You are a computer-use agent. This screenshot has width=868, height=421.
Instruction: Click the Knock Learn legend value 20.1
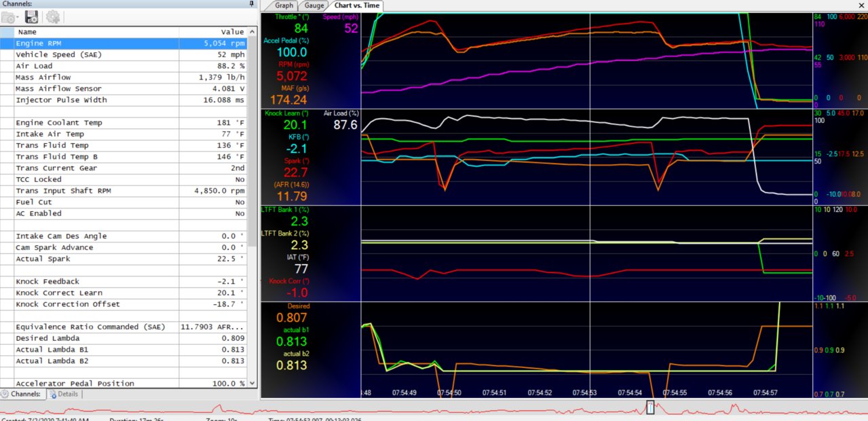[x=296, y=125]
